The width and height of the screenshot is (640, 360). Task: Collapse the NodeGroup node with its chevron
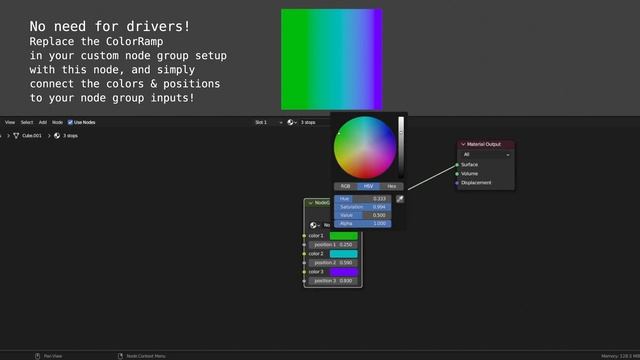[x=311, y=203]
